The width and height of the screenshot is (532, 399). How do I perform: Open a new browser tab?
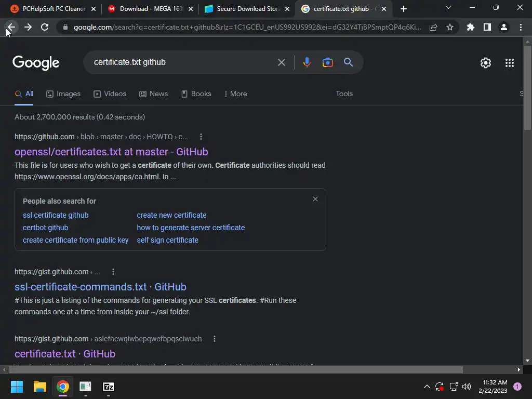click(x=403, y=9)
